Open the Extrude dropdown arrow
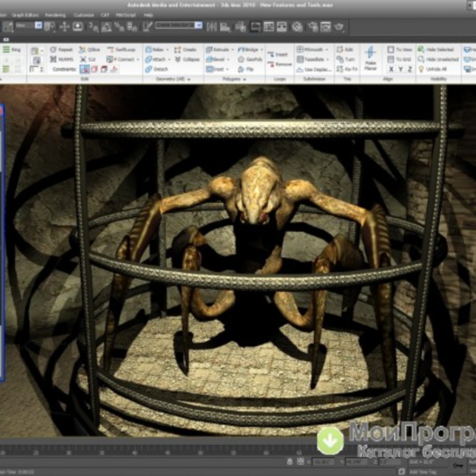The height and width of the screenshot is (476, 476). (233, 49)
